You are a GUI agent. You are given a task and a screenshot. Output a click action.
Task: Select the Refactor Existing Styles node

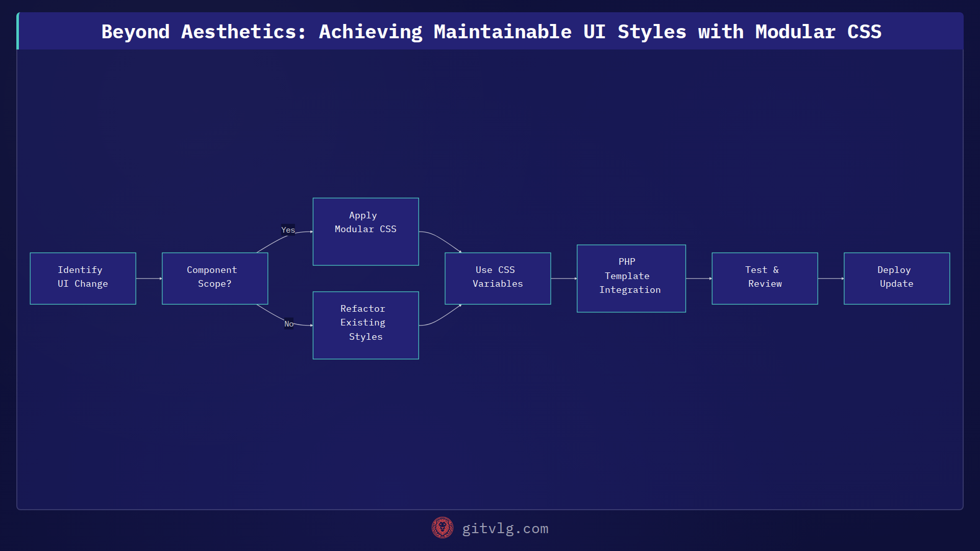click(x=365, y=325)
